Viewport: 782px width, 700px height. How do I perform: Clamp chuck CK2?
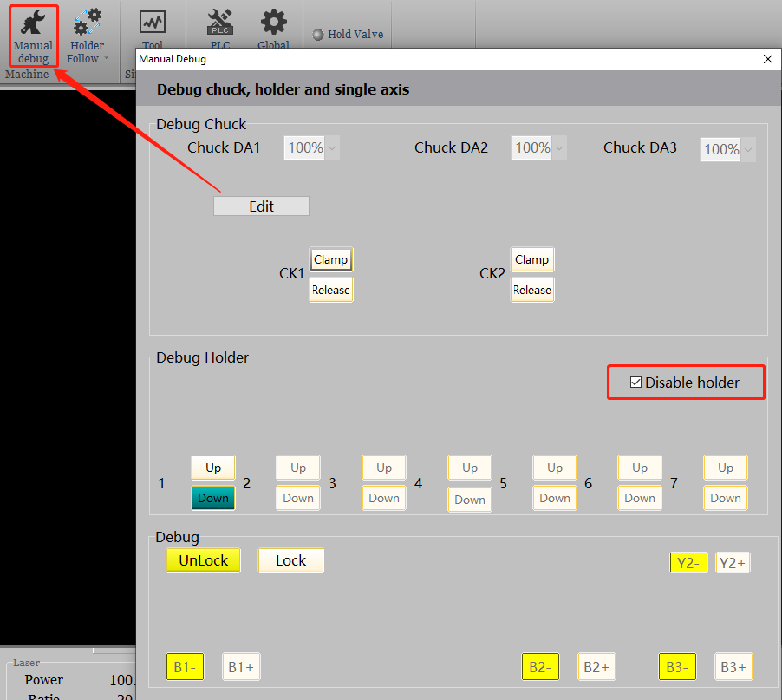coord(532,259)
